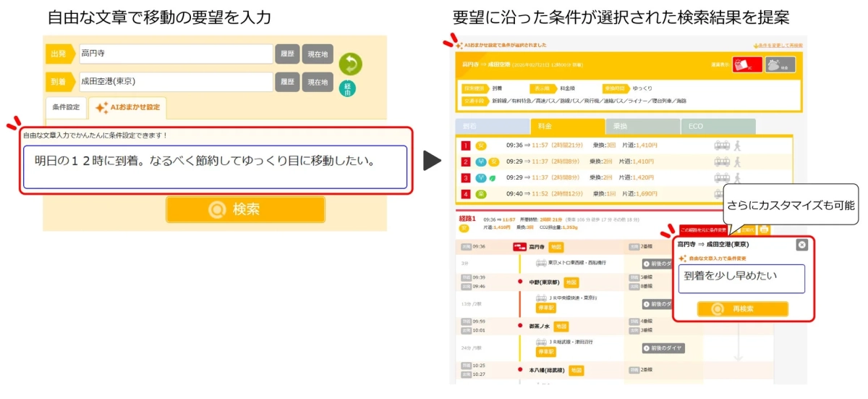Click the green 楽 badge in route 4

(480, 194)
